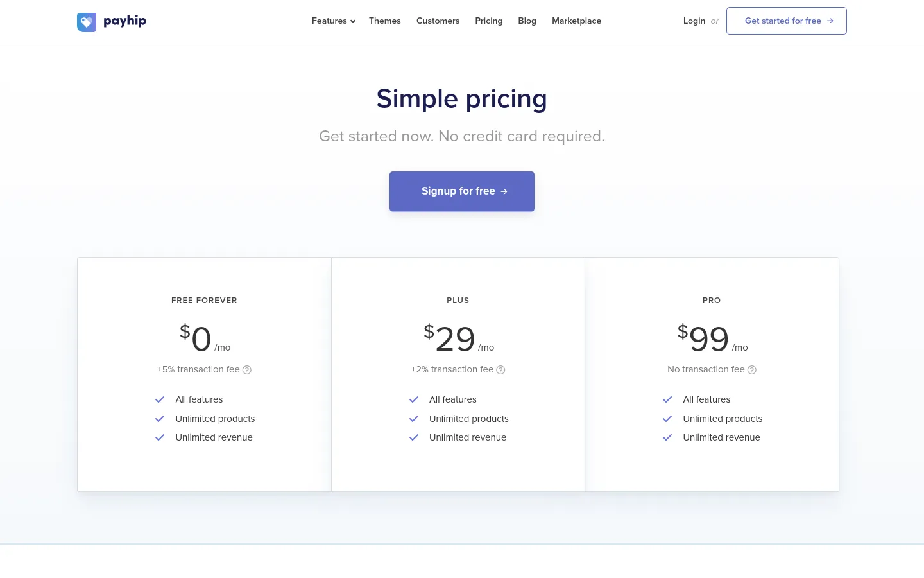
Task: Click Get started for free button
Action: point(787,21)
